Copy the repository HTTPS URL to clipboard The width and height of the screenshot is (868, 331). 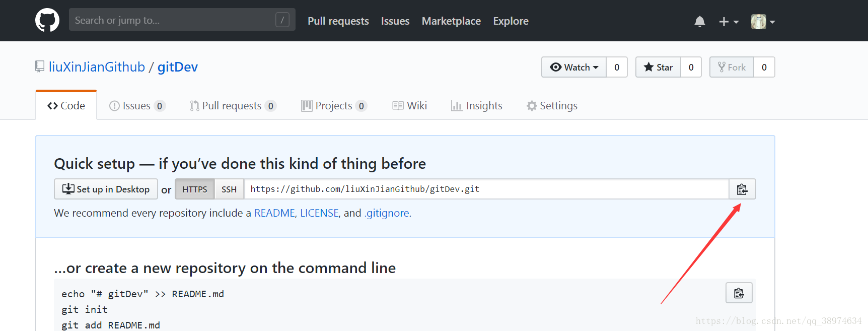[x=742, y=189]
